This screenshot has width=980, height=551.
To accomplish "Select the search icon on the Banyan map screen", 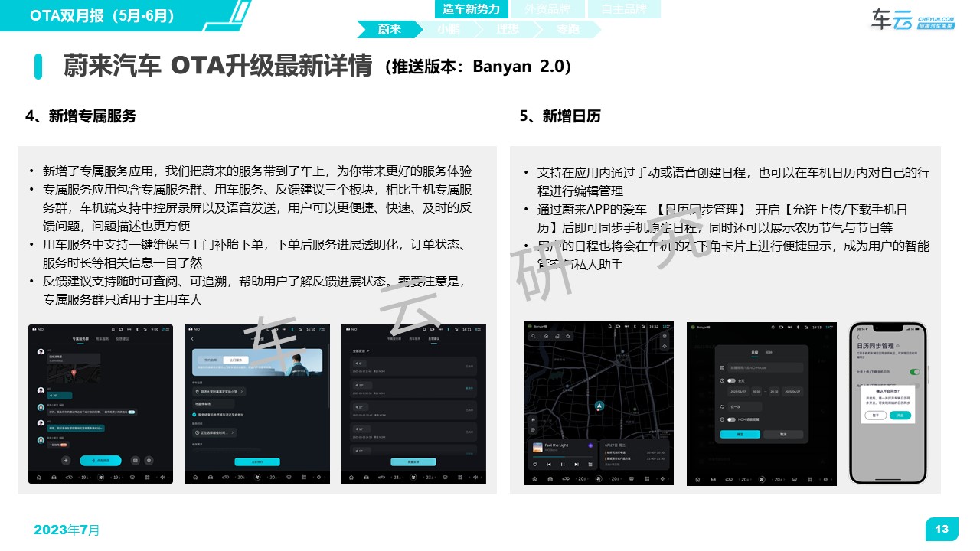I will (x=534, y=336).
